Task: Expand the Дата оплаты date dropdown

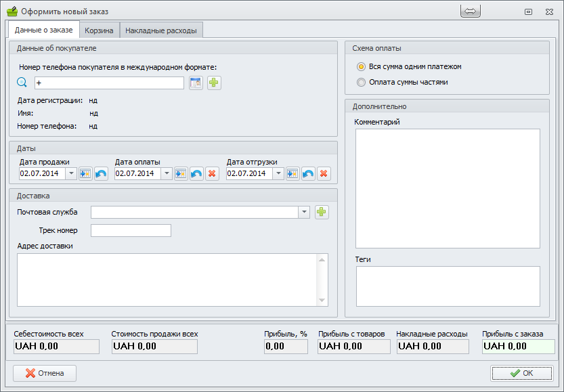Action: 167,173
